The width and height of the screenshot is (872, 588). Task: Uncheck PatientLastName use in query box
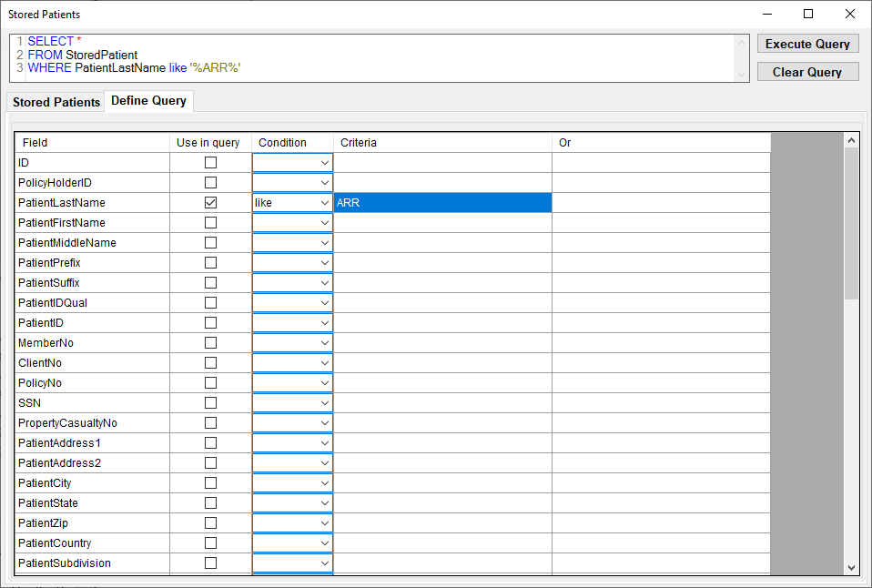211,202
